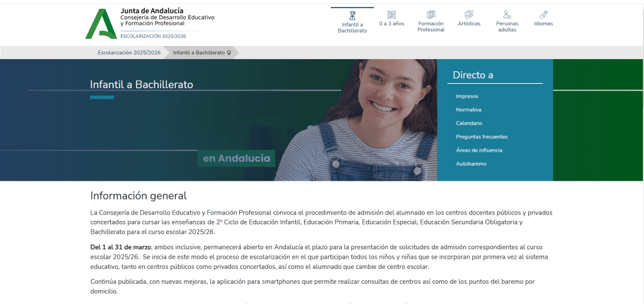Click the Infantil a Bachillerato icon in top navigation
The width and height of the screenshot is (644, 304).
click(x=352, y=15)
